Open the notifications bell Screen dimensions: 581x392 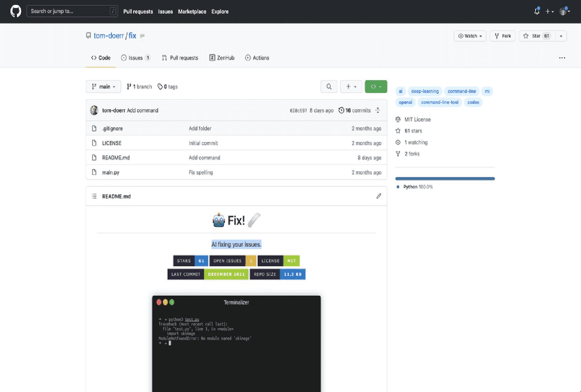click(x=537, y=11)
